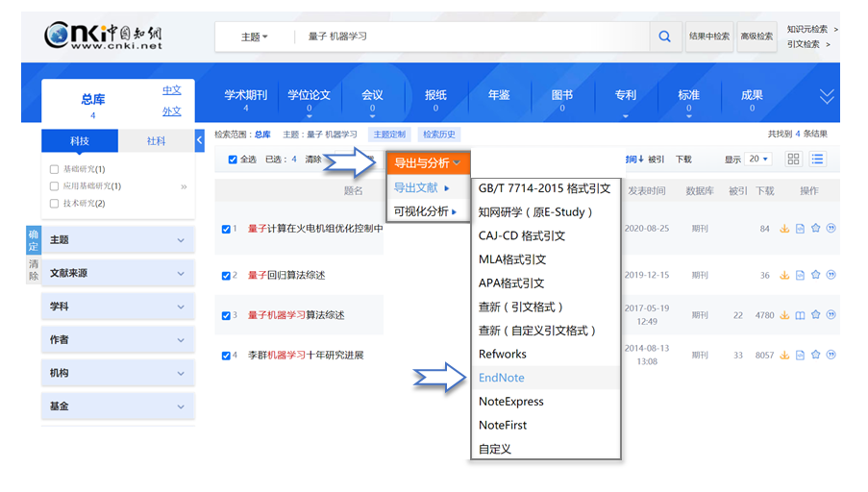Viewport: 868px width, 492px height.
Task: Uncheck result 3 量子机器学习算法综述
Action: point(226,315)
